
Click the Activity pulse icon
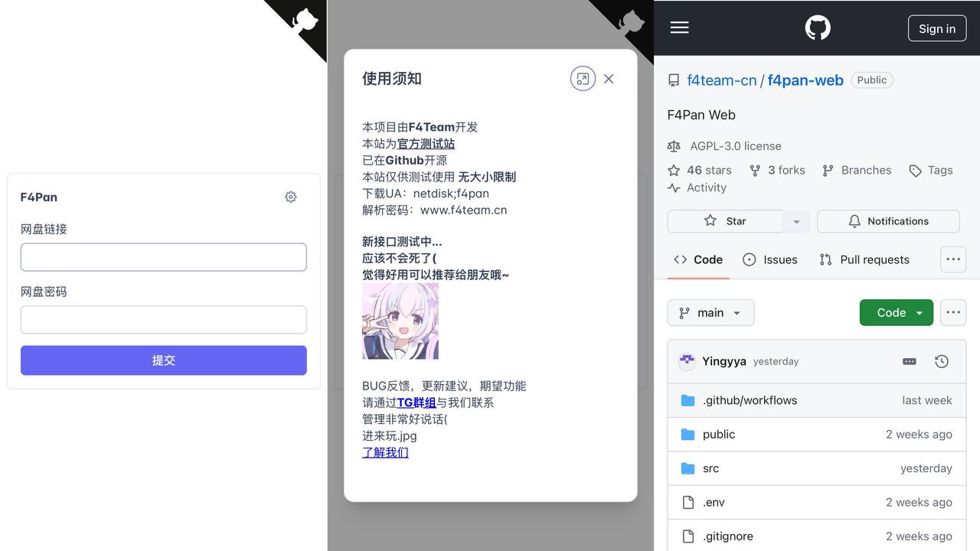point(674,187)
